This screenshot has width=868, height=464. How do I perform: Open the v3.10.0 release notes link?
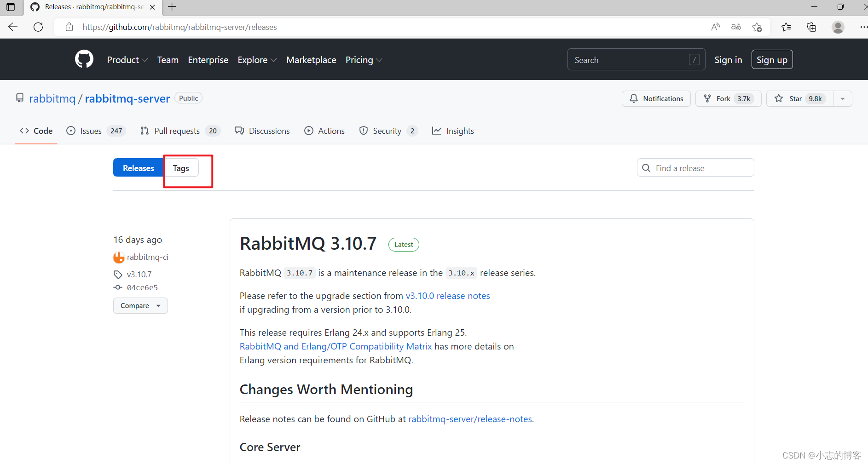[x=448, y=296]
